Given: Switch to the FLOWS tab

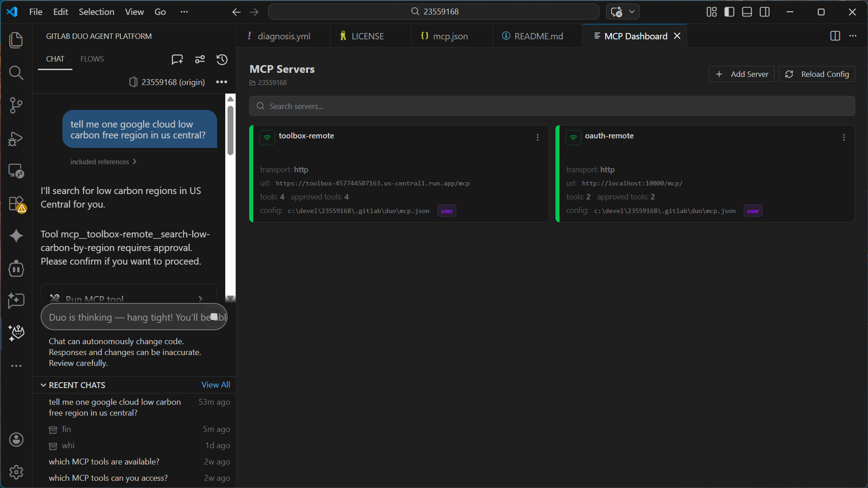Looking at the screenshot, I should coord(92,59).
